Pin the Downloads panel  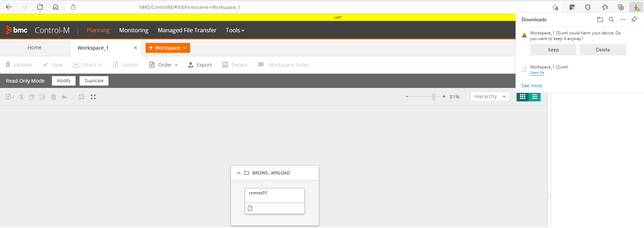[634, 20]
